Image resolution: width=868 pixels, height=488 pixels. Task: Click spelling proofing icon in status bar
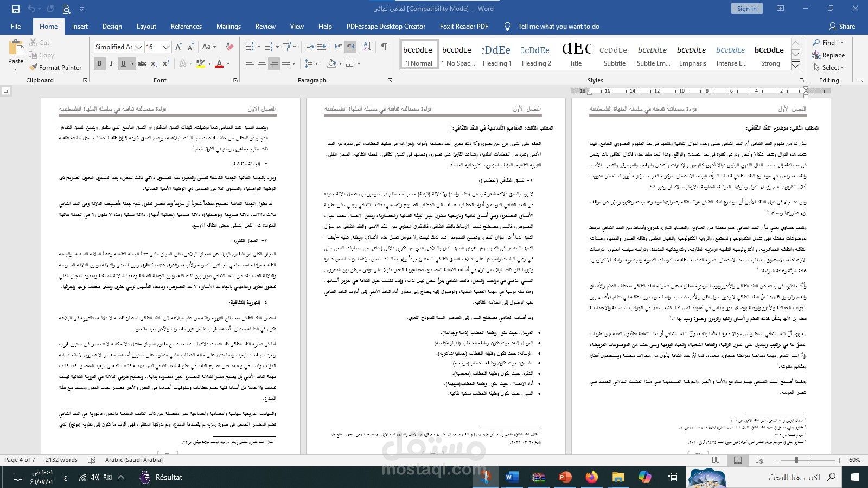(92, 460)
